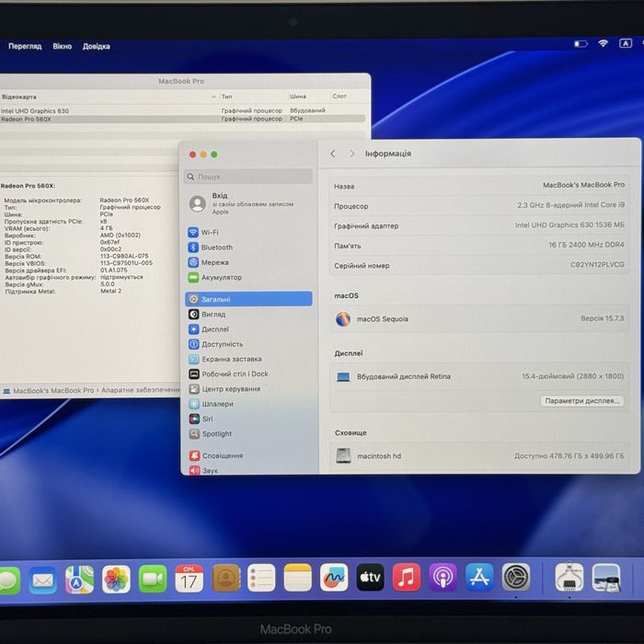Screen dimensions: 644x644
Task: Launch Freeform from the Dock
Action: click(x=334, y=577)
